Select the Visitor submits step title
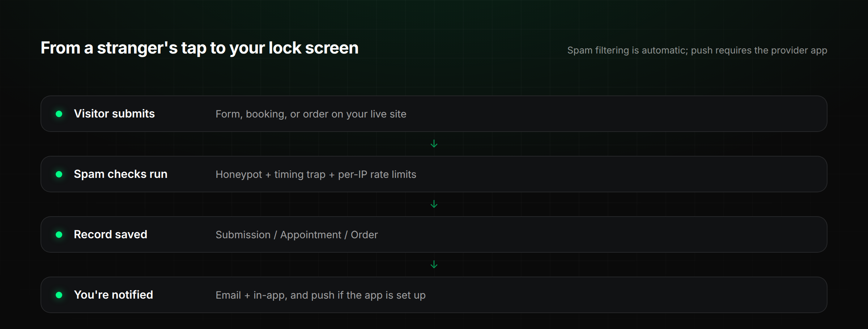This screenshot has height=329, width=868. (114, 114)
